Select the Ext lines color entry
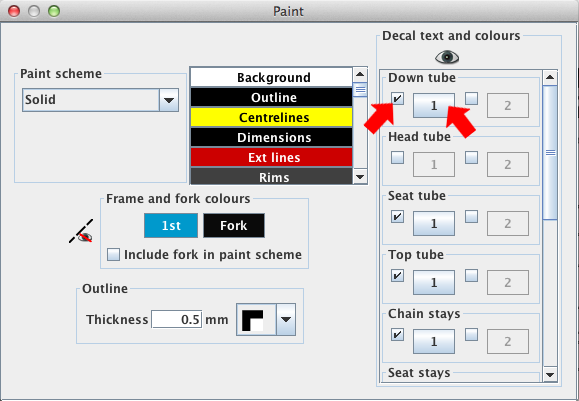 271,157
